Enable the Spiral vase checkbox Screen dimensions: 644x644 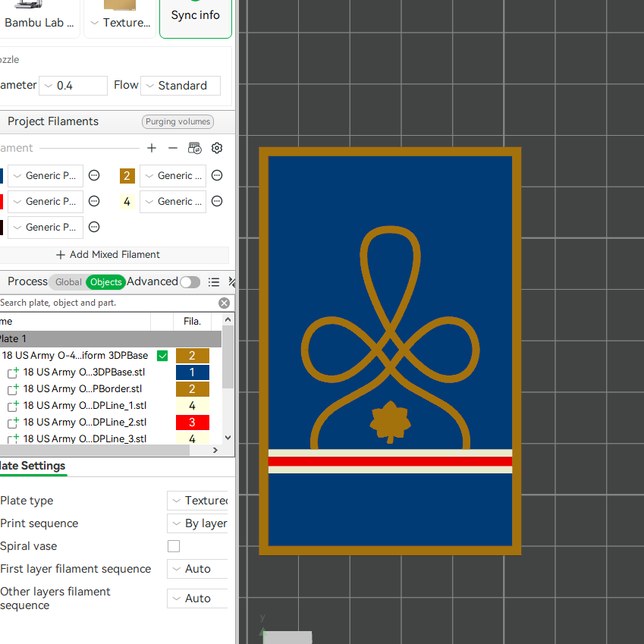coord(174,546)
